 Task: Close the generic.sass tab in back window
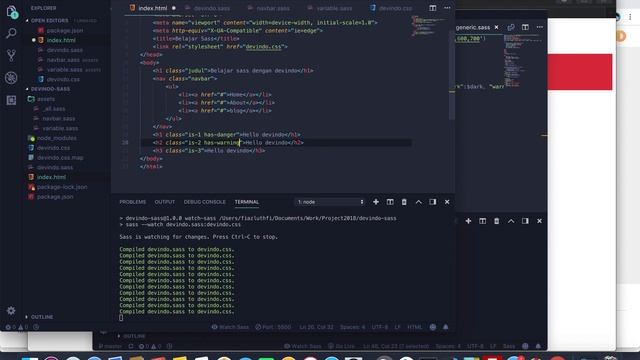click(x=496, y=27)
